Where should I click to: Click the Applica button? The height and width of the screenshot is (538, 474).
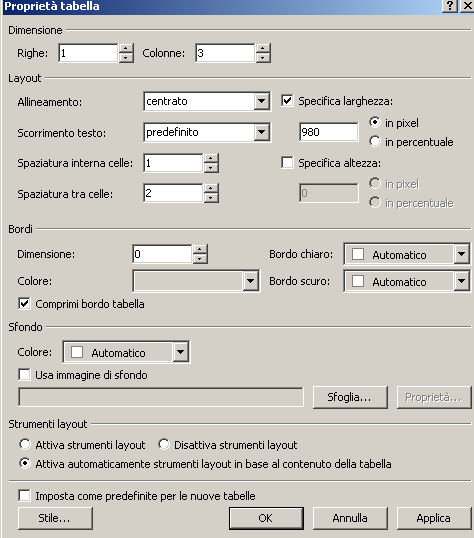tap(434, 518)
